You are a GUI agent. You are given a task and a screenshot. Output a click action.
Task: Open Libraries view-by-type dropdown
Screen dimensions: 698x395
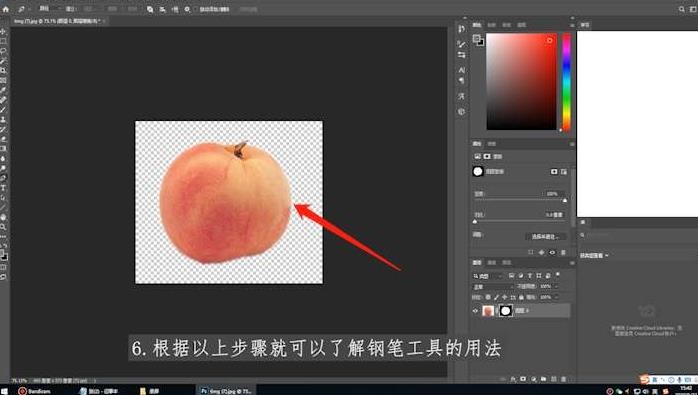594,256
